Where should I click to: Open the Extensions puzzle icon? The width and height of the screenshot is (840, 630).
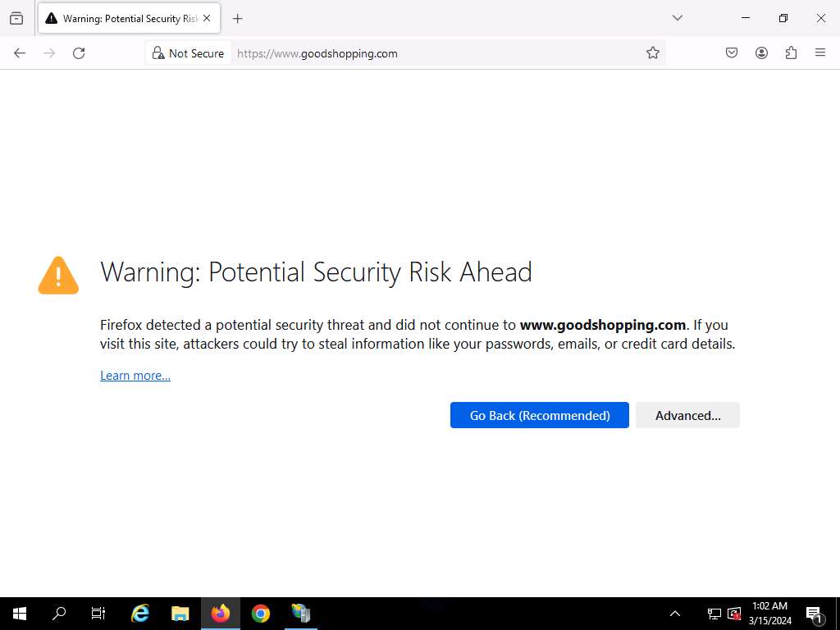(x=791, y=53)
